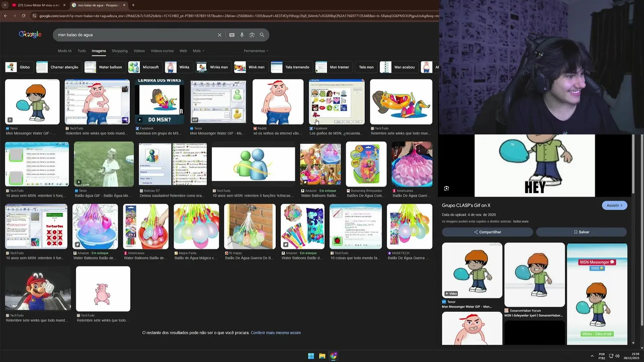Select the 'Msn tremer' filter chip
644x362 pixels.
tap(333, 67)
